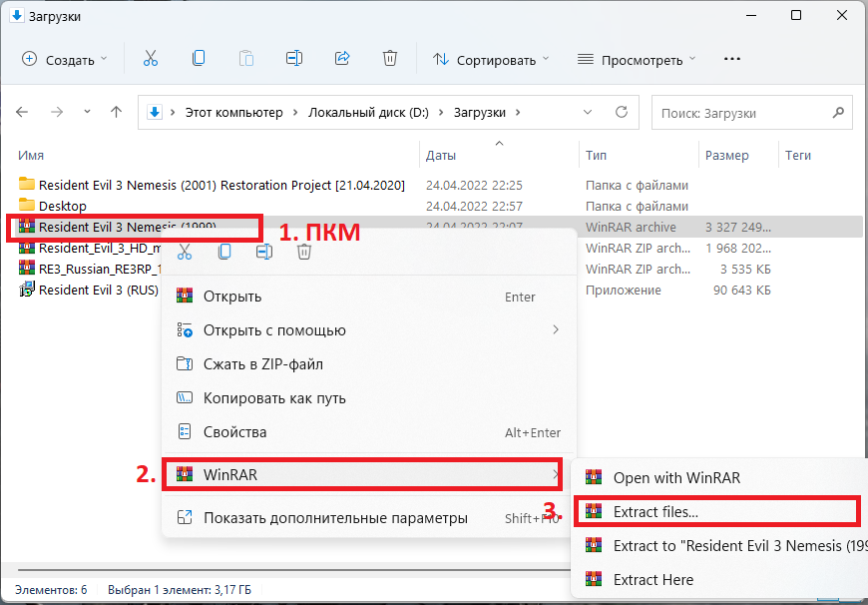Click the Resident_Evil_3_HD_m archive icon
868x605 pixels.
(x=27, y=248)
